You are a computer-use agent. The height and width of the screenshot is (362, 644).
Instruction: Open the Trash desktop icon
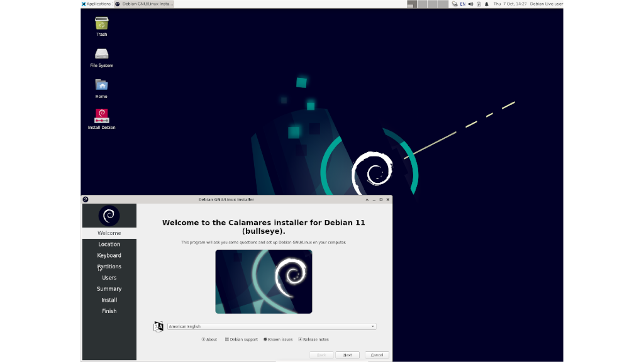click(101, 26)
